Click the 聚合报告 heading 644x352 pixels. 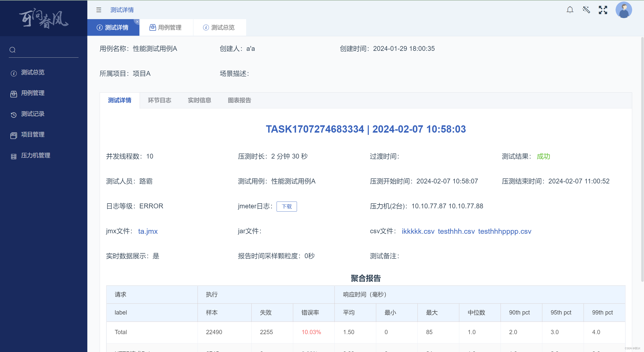point(366,278)
